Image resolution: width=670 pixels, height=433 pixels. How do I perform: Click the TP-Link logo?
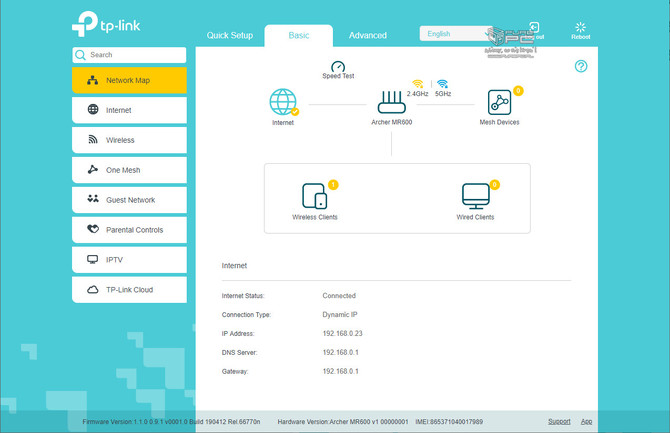point(106,24)
